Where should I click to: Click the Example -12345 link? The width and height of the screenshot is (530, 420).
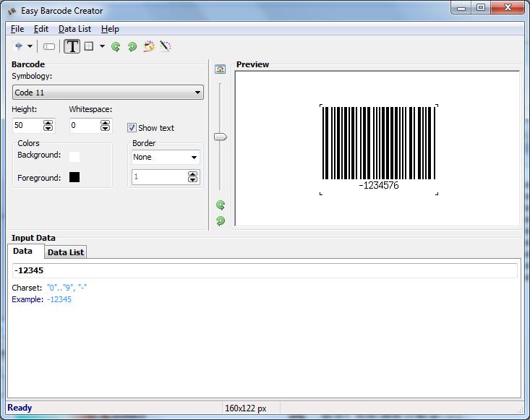tap(59, 299)
